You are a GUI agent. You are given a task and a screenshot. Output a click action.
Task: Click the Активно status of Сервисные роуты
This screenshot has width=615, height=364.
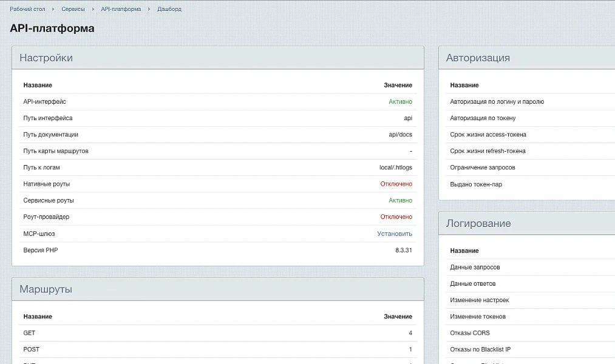(x=401, y=200)
